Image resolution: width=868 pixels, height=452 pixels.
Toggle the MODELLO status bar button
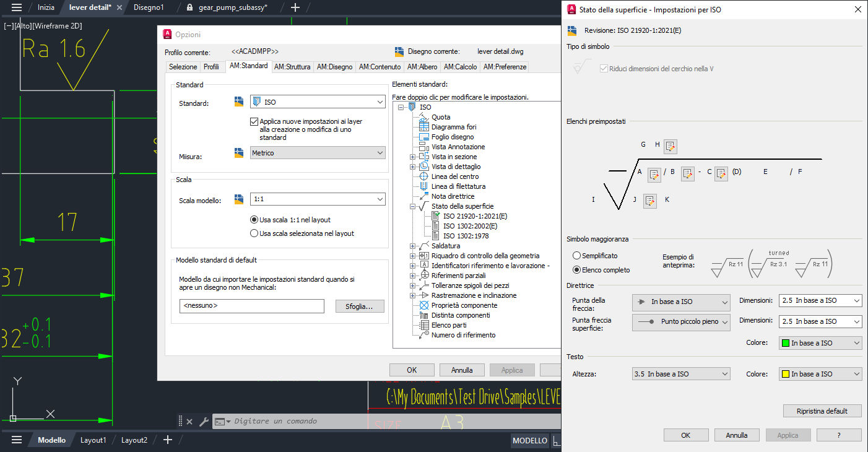click(529, 440)
